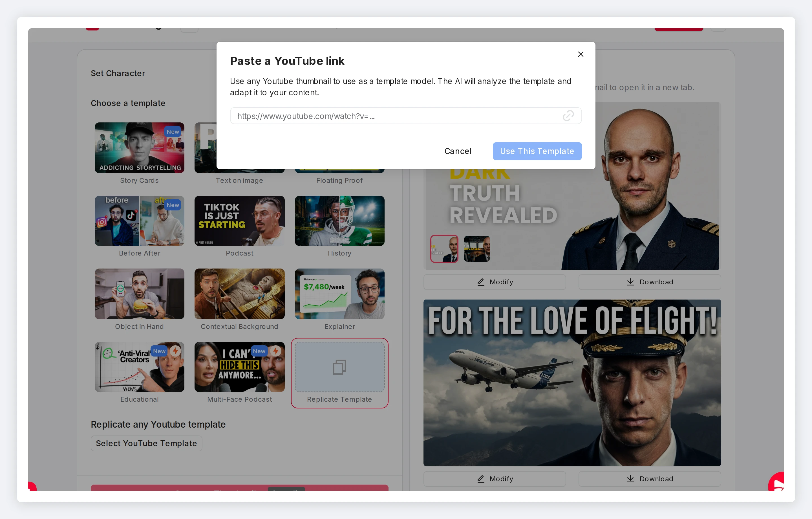
Task: Choose the Object in Hand template
Action: coord(139,294)
